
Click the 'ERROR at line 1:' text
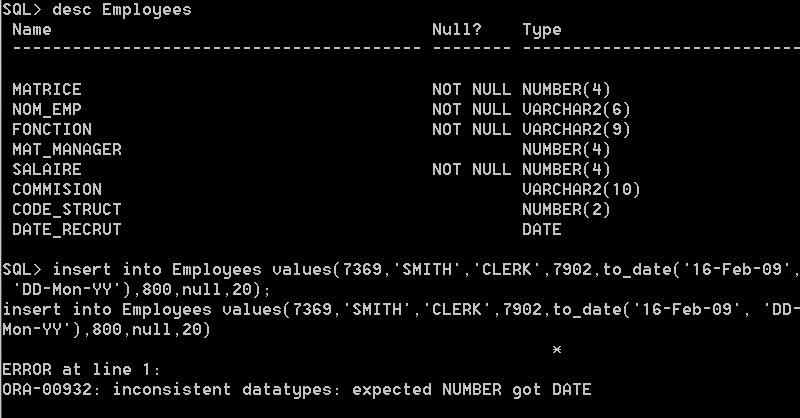coord(82,370)
